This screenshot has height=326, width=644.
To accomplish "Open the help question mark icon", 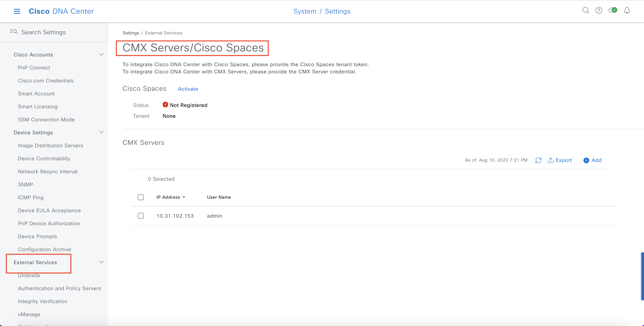I will tap(599, 10).
